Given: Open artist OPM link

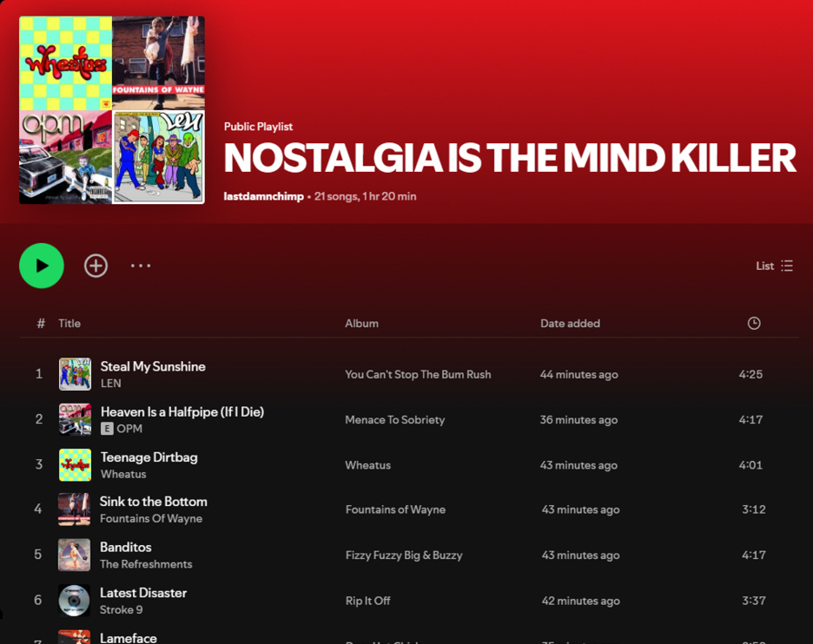Looking at the screenshot, I should [129, 429].
